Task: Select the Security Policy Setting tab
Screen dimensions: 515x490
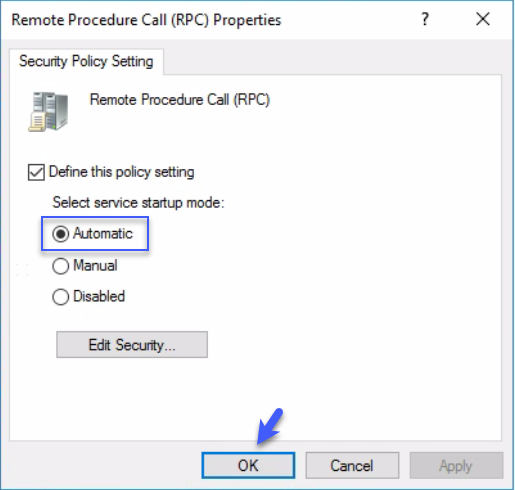Action: pyautogui.click(x=86, y=61)
